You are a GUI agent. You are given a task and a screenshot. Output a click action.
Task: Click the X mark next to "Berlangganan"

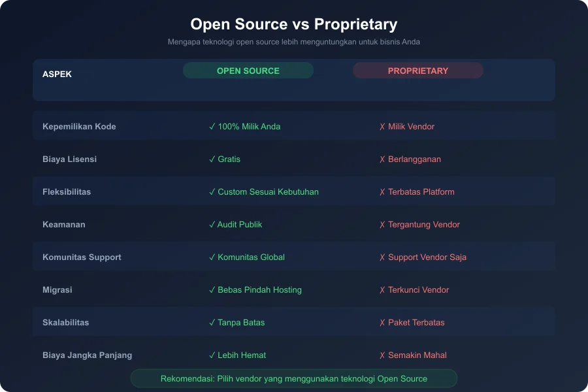[383, 159]
